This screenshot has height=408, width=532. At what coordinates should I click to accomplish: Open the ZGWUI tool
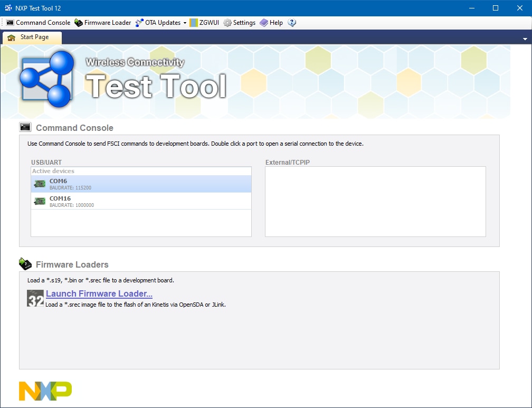[x=201, y=23]
